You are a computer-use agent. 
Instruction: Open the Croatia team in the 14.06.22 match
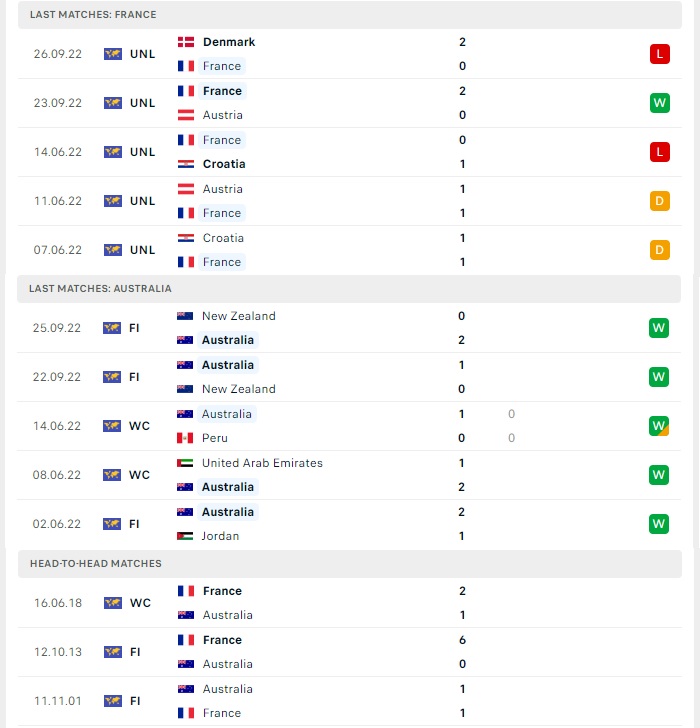[x=224, y=164]
